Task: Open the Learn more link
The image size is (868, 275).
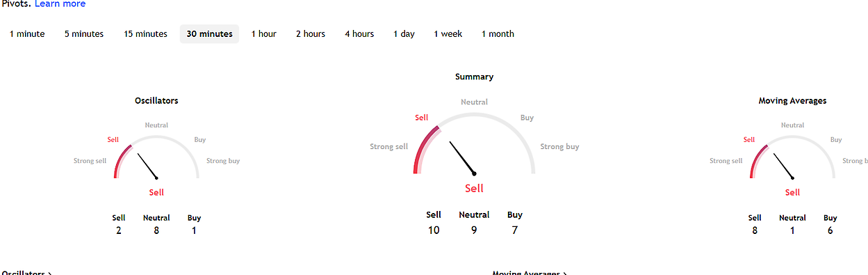Action: (60, 4)
